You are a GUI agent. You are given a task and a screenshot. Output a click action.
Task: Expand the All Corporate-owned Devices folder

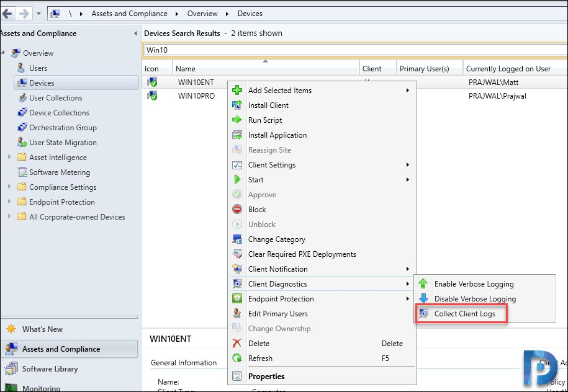[10, 216]
